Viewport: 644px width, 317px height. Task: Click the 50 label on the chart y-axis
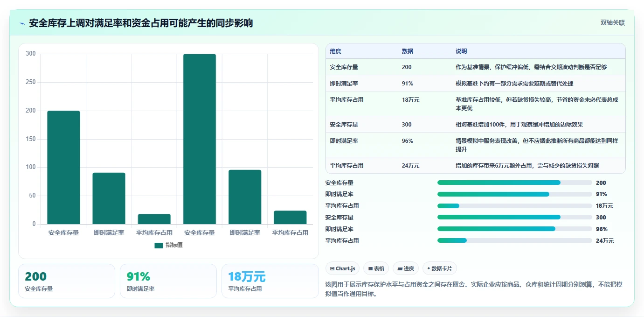32,196
